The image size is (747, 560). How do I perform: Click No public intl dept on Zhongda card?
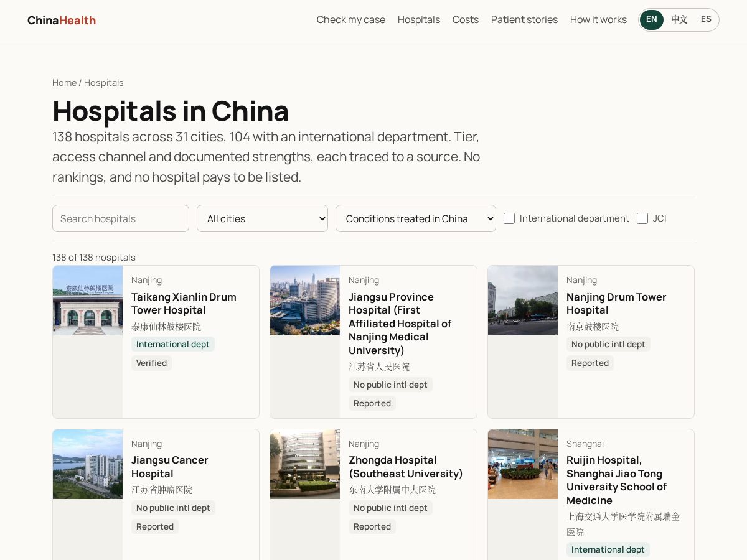(x=390, y=508)
